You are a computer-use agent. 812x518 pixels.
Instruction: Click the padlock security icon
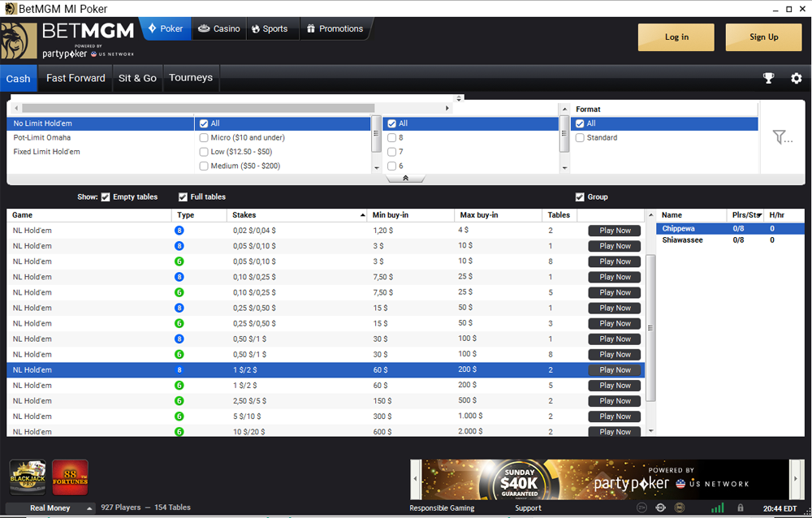[x=741, y=507]
